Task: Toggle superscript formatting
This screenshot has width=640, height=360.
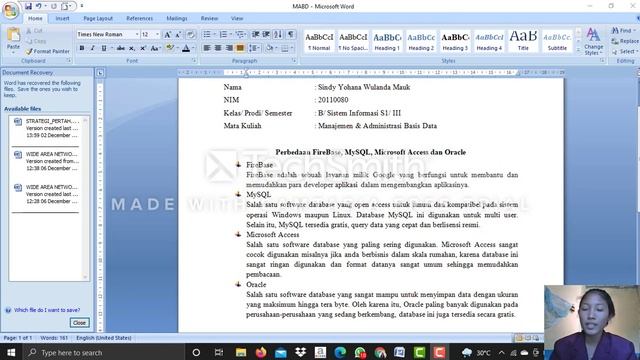Action: click(x=143, y=48)
